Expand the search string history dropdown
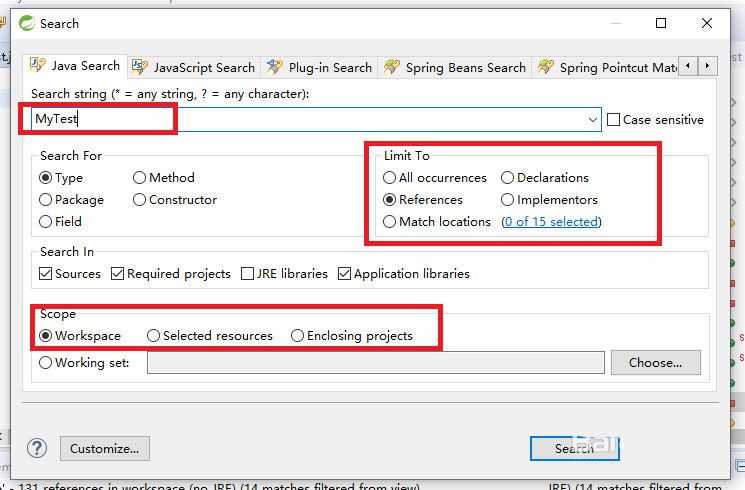The width and height of the screenshot is (745, 490). 594,120
